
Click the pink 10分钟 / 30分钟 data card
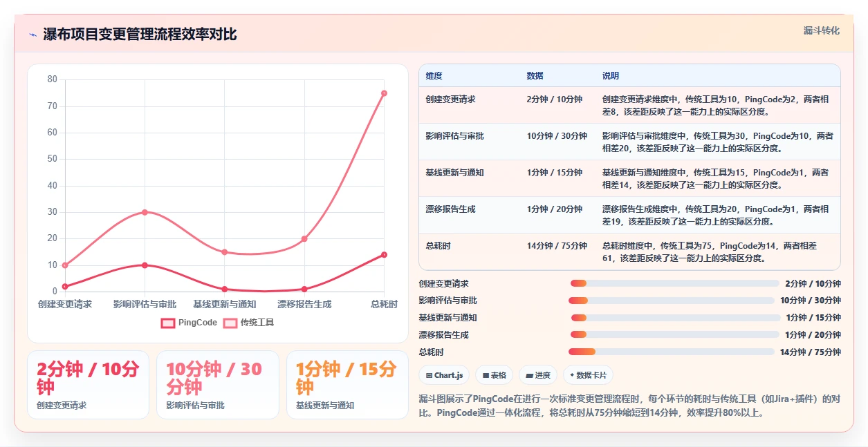pyautogui.click(x=218, y=385)
